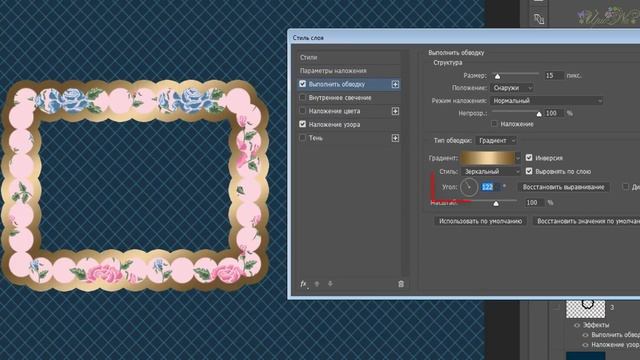Screen dimensions: 640x360
Task: Click the Непрозр. value field showing 100
Action: click(553, 113)
